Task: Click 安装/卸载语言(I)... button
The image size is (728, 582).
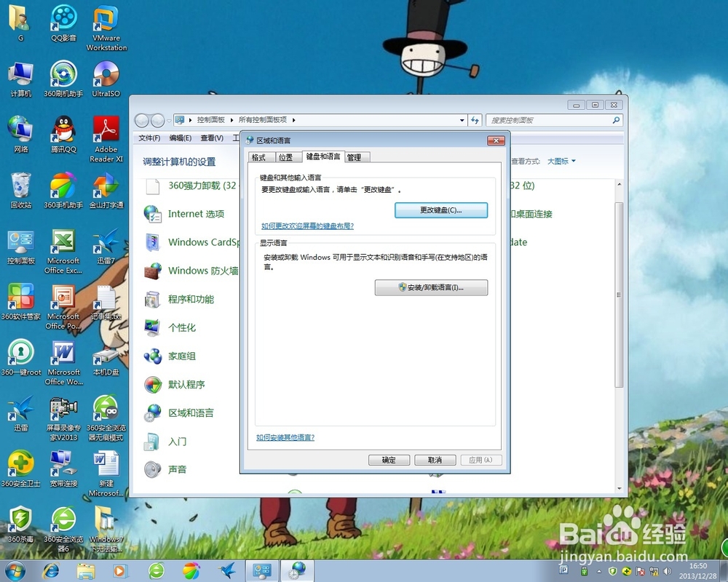Action: tap(431, 287)
